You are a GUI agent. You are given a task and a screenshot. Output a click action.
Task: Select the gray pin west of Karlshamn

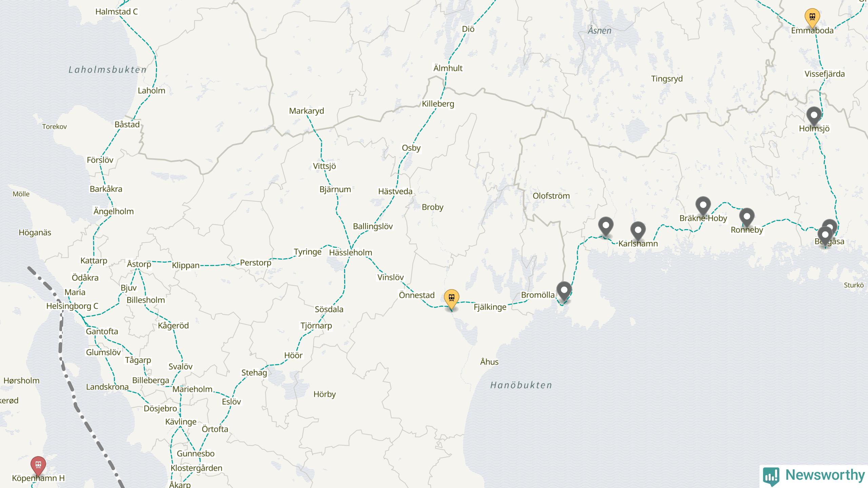[606, 226]
